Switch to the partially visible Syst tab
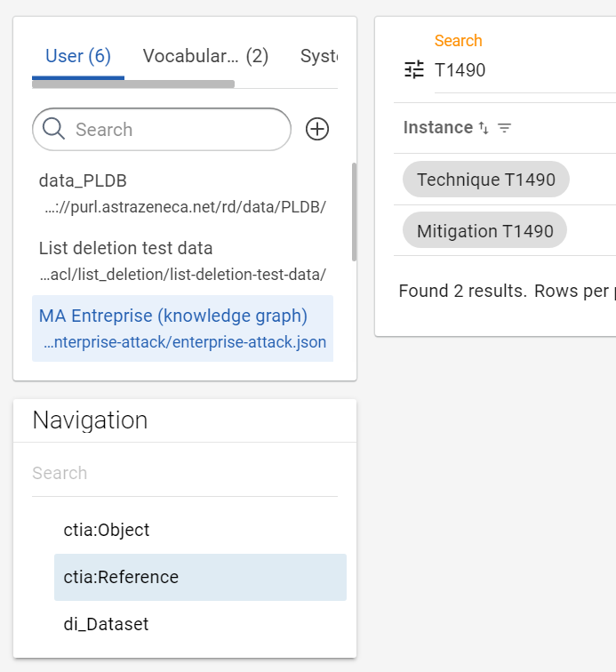Image resolution: width=616 pixels, height=672 pixels. [318, 56]
